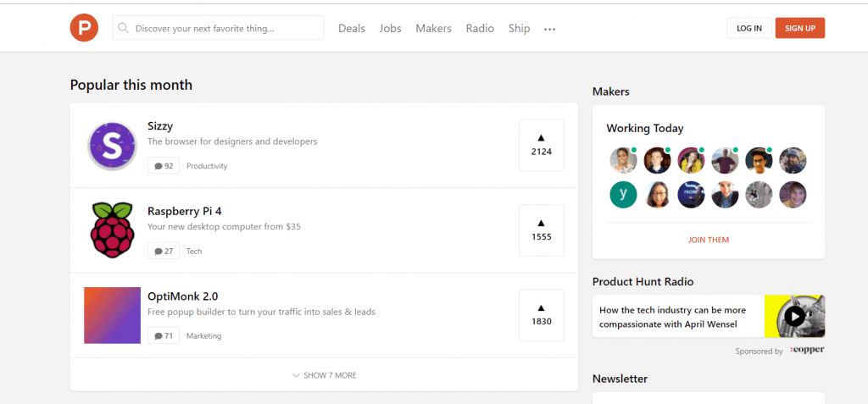868x404 pixels.
Task: Open the Raspberry Pi 4 title
Action: pos(185,211)
